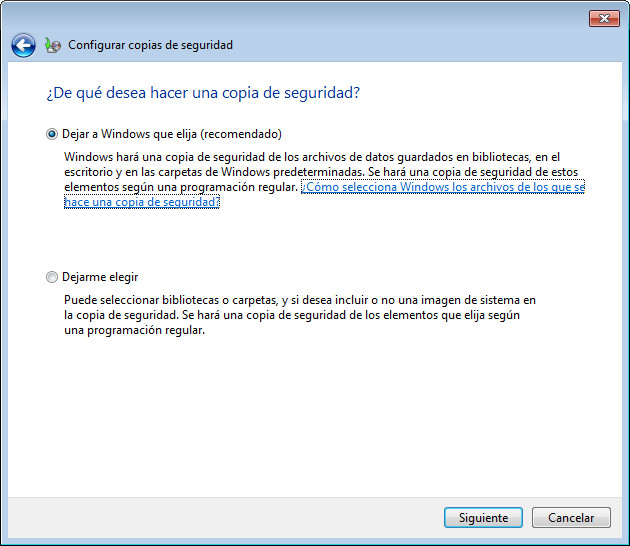Click the 'Dejar a Windows que elija (recomendado)' label

[172, 134]
